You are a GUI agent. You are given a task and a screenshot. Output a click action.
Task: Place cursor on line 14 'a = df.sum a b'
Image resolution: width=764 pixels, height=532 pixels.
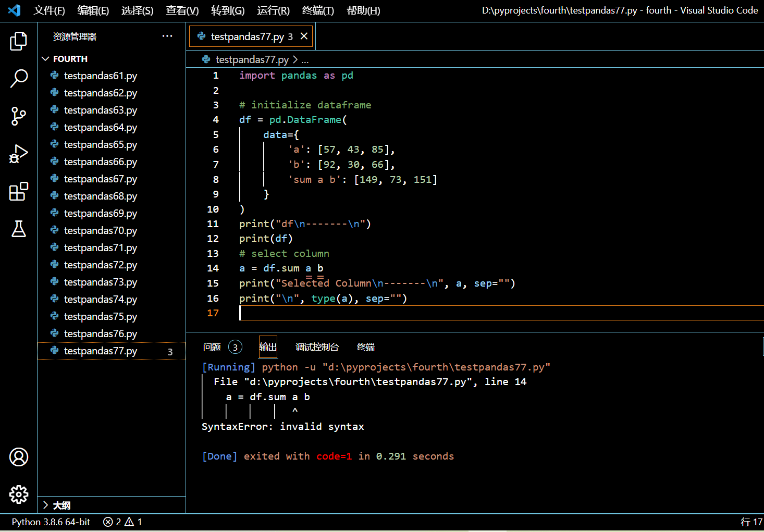coord(281,268)
